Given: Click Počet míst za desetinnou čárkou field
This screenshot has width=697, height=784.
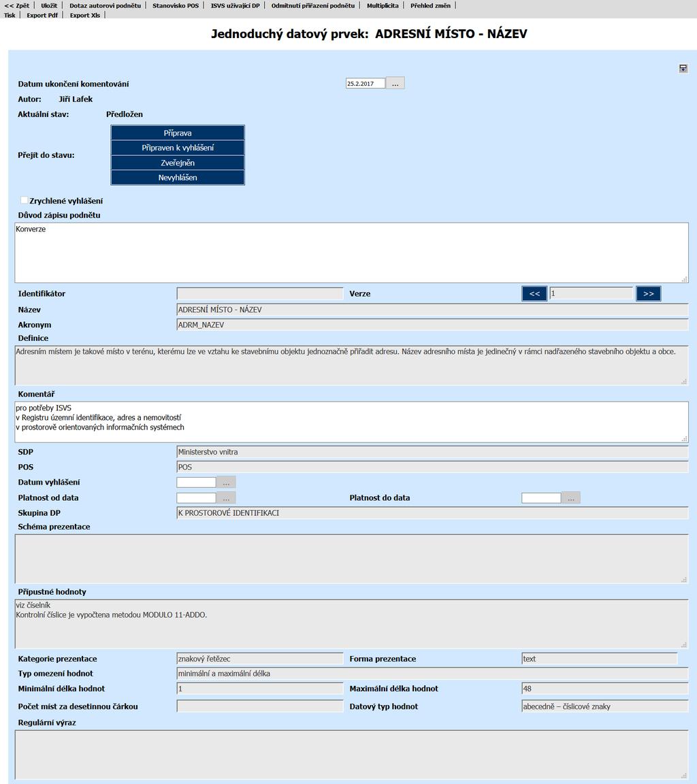Looking at the screenshot, I should (x=260, y=706).
